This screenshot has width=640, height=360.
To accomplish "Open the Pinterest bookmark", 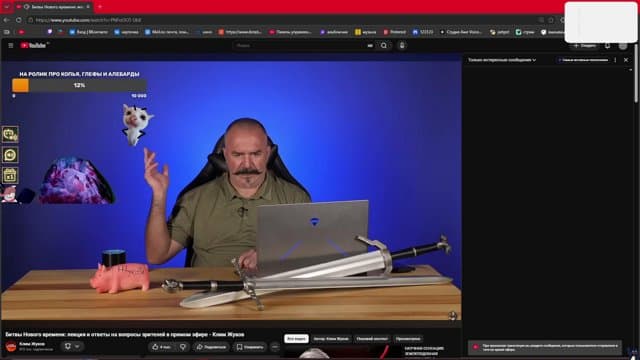I will [395, 32].
